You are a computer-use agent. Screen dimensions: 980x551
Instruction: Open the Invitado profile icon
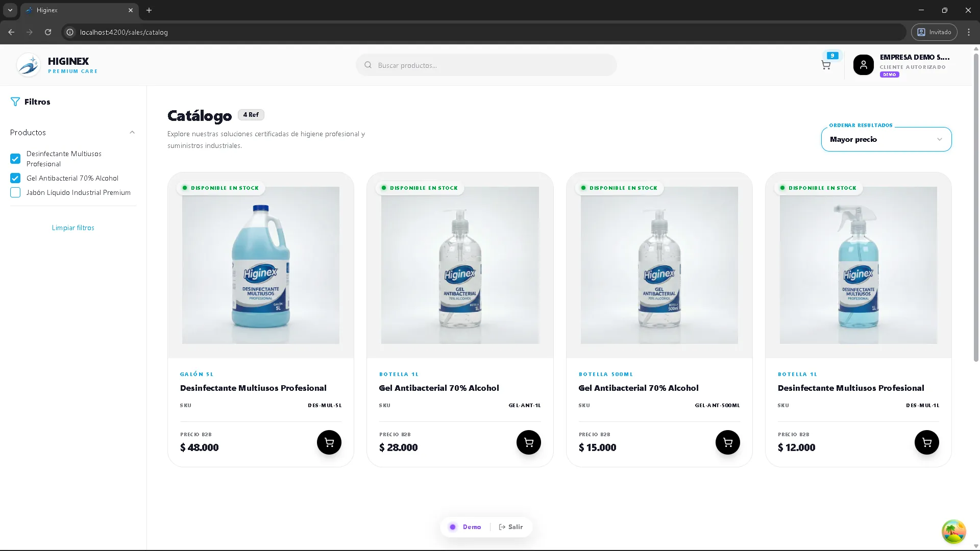[921, 32]
